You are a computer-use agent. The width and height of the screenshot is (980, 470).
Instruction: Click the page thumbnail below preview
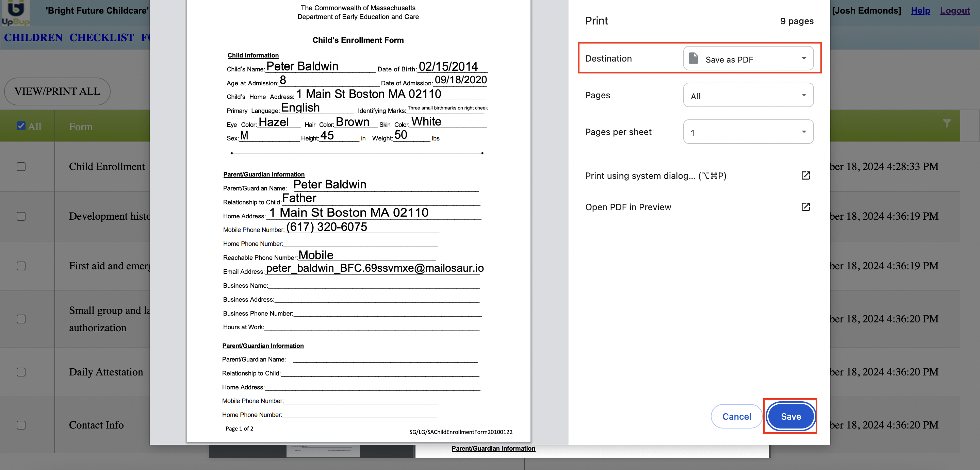pos(323,451)
